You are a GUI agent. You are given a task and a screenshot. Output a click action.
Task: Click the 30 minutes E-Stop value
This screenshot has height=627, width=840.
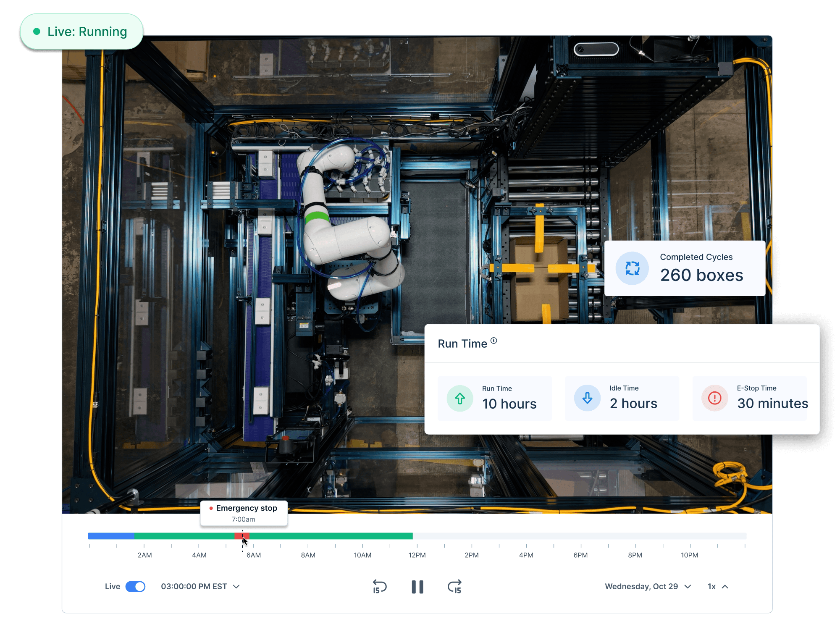point(773,404)
